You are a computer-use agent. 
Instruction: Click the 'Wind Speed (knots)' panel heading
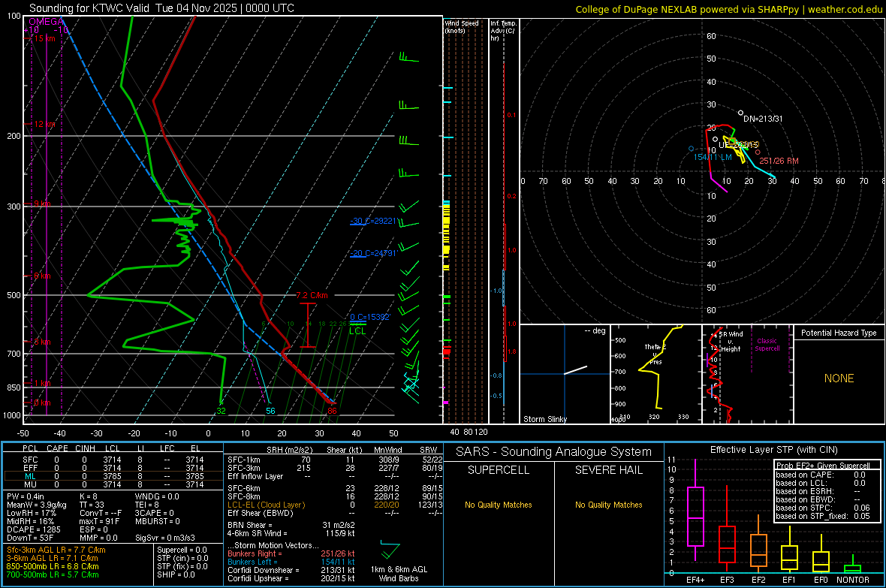(x=462, y=26)
